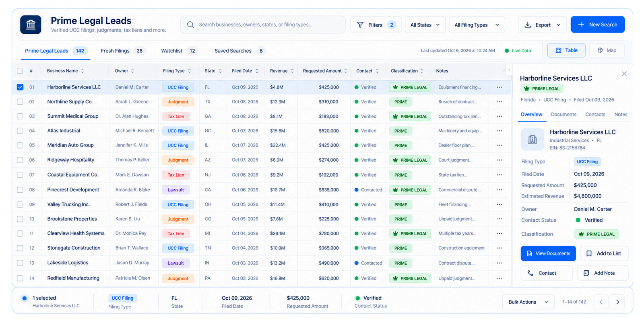
Task: Click the Add to List button
Action: tap(604, 253)
